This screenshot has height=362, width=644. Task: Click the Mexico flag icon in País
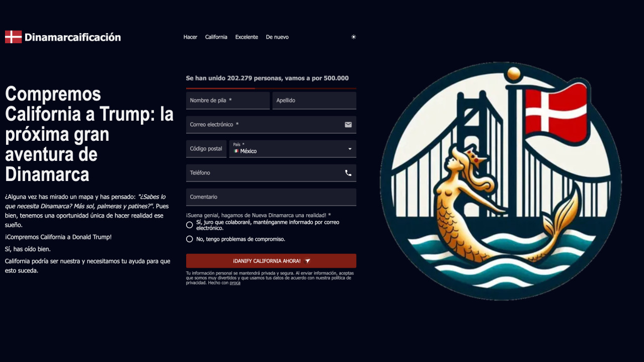236,151
